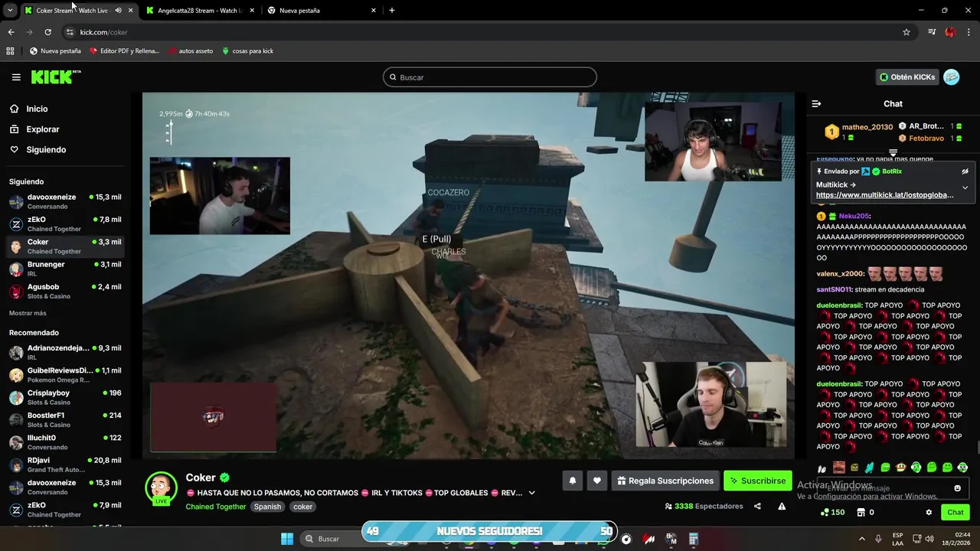The width and height of the screenshot is (980, 551).
Task: Open the emoji picker in message box
Action: 957,488
